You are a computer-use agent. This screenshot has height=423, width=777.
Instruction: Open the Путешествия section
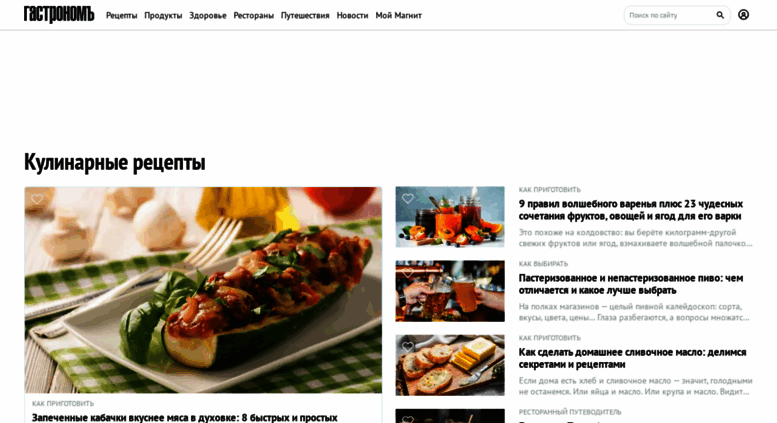(x=305, y=15)
